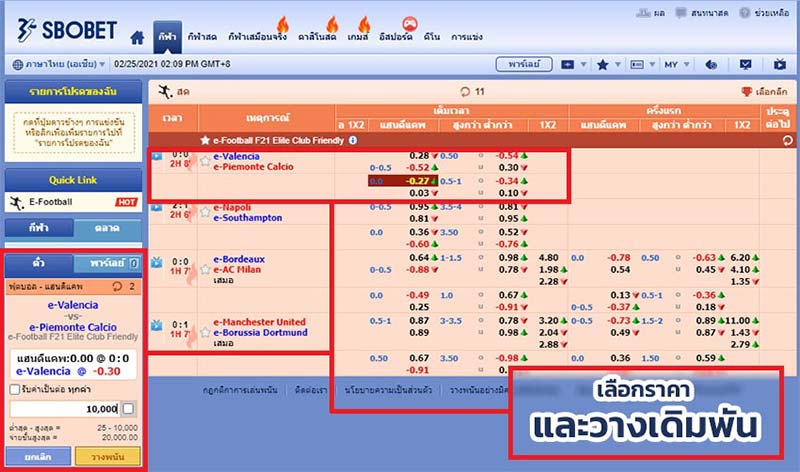800x472 pixels.
Task: Click the live TV icon
Action: tap(780, 64)
